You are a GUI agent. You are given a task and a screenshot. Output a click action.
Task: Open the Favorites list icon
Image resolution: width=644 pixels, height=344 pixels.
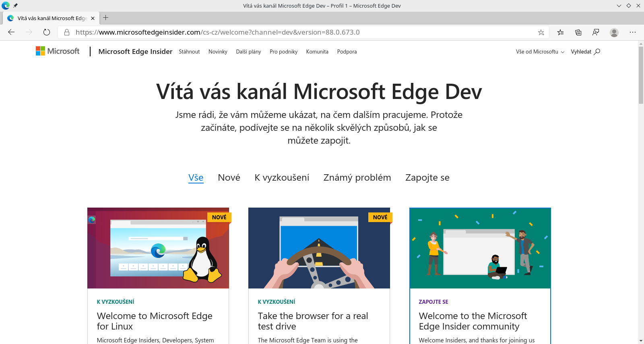coord(560,32)
